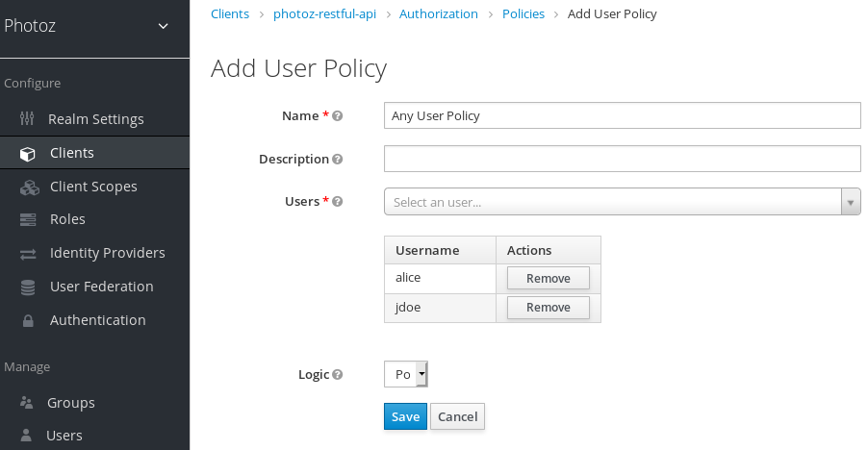
Task: Click the photoz-restful-api breadcrumb link
Action: pos(323,14)
